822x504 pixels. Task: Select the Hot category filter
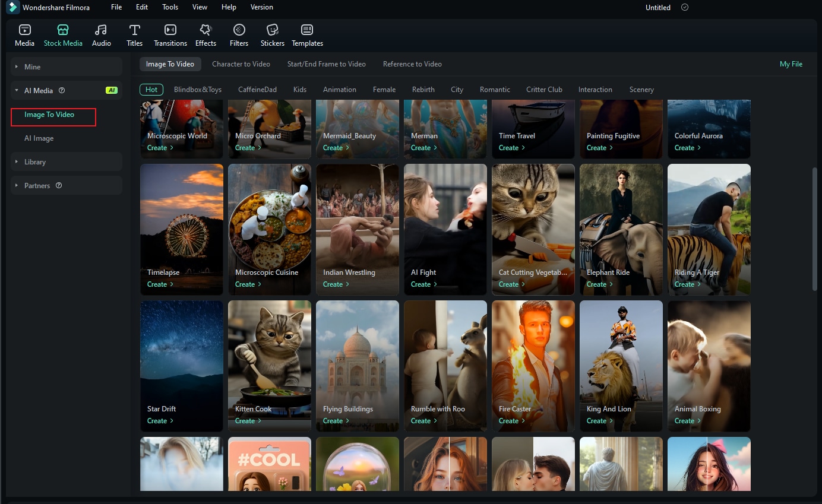point(151,90)
